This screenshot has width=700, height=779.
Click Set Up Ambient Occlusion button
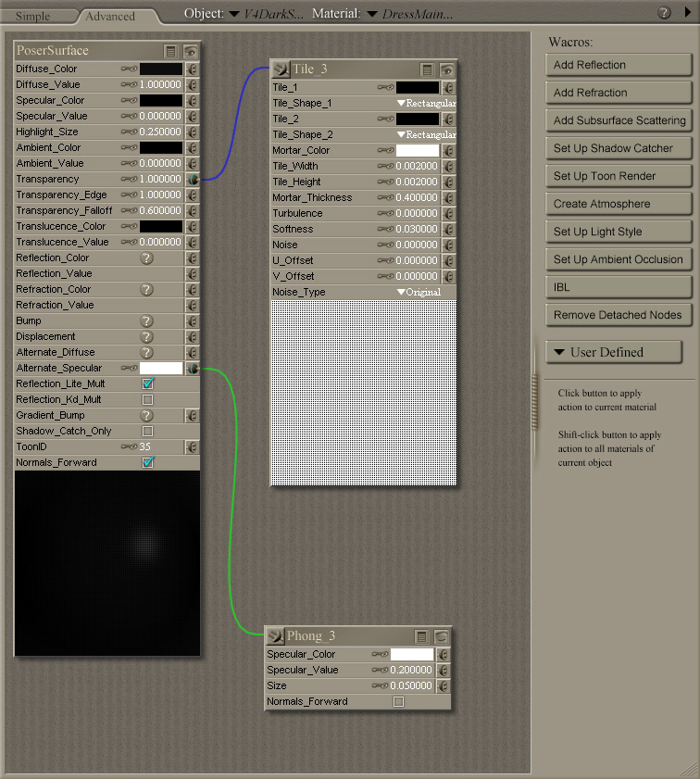(x=619, y=260)
